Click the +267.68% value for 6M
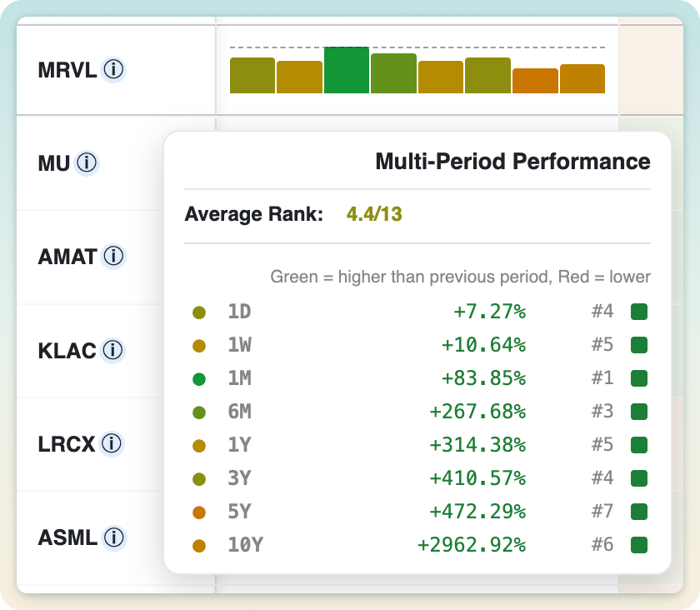700x610 pixels. pos(477,412)
